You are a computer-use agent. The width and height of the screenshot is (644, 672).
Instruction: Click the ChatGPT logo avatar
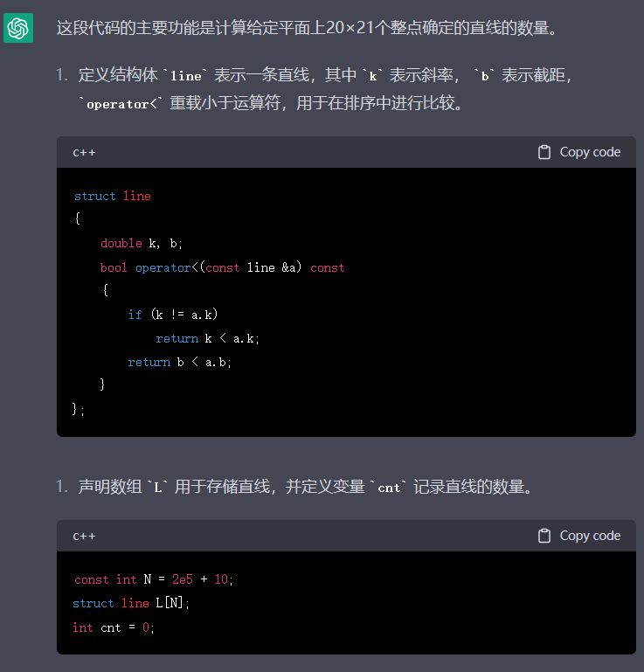[x=18, y=29]
